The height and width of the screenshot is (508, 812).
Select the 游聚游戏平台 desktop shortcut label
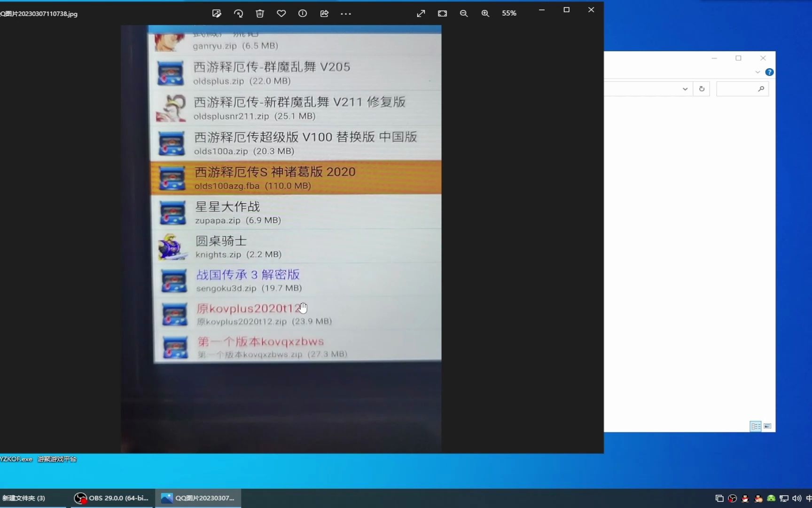pyautogui.click(x=57, y=459)
